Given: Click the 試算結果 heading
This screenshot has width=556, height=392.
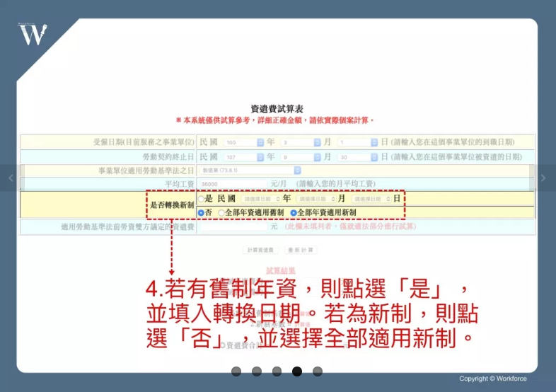Looking at the screenshot, I should 281,271.
